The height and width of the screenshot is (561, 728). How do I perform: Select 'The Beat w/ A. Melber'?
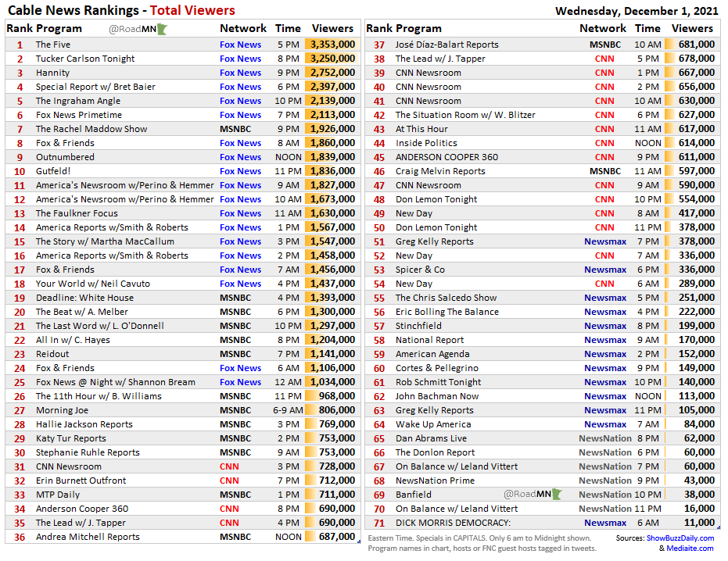81,312
